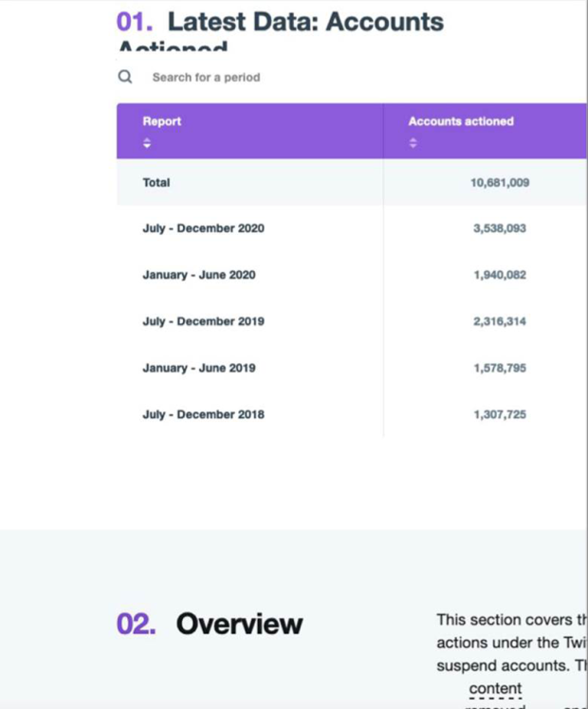Click the 1,578,795 accounts value
The height and width of the screenshot is (709, 588).
click(499, 368)
